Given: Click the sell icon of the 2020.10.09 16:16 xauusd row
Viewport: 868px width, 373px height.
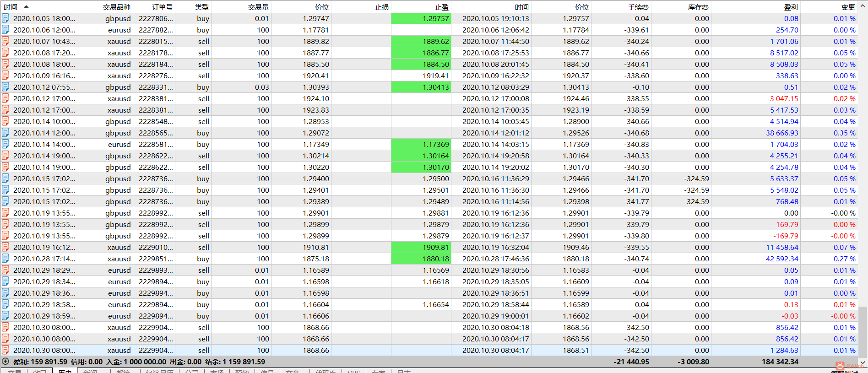Looking at the screenshot, I should pos(5,76).
